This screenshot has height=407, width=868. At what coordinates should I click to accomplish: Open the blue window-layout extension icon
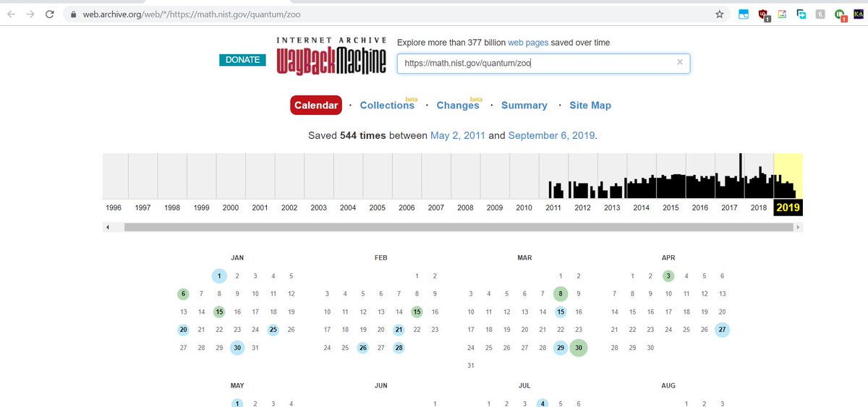744,14
